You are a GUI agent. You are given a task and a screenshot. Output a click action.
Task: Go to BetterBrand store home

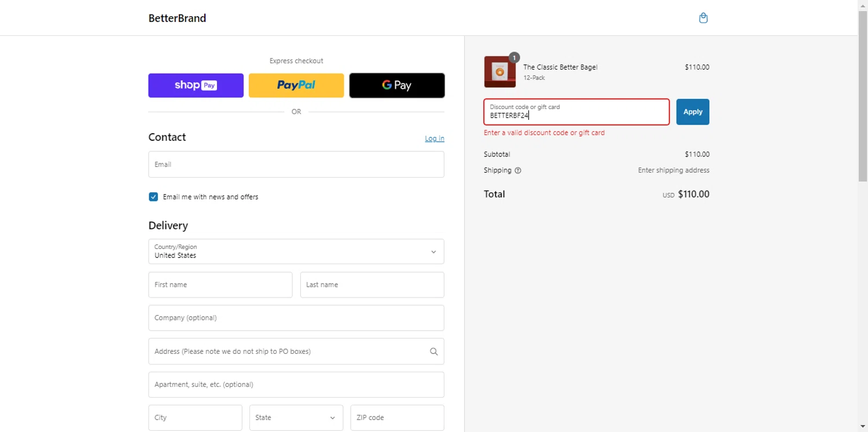(177, 18)
